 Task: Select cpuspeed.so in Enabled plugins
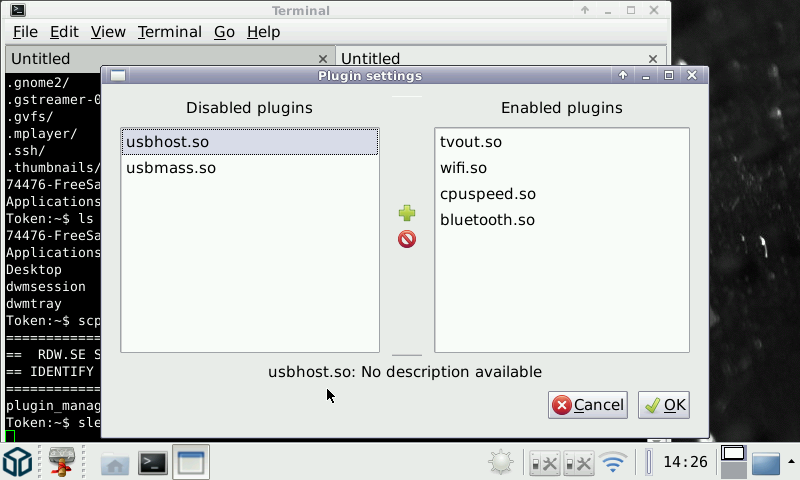(x=488, y=194)
